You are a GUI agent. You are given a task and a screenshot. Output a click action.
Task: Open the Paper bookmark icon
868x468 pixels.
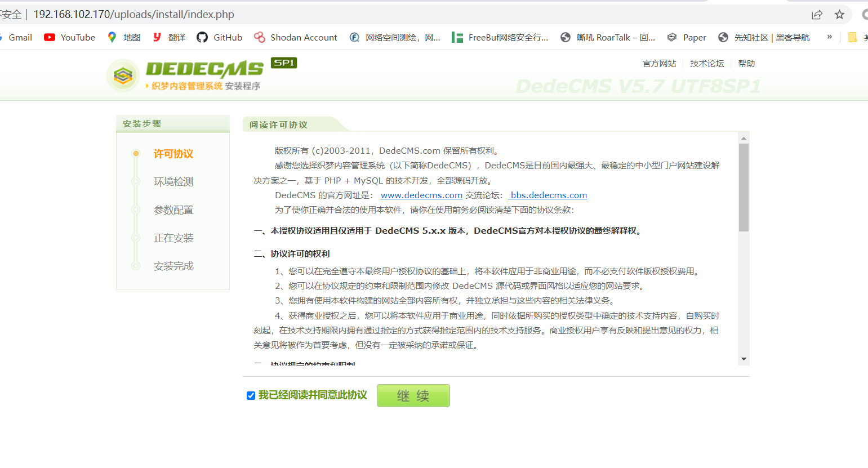click(x=672, y=37)
